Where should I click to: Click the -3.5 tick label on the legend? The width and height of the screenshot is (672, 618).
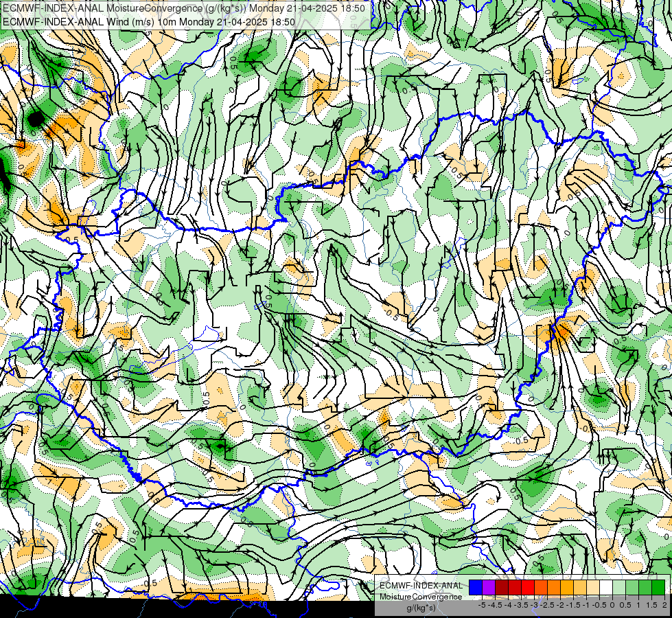[x=521, y=605]
